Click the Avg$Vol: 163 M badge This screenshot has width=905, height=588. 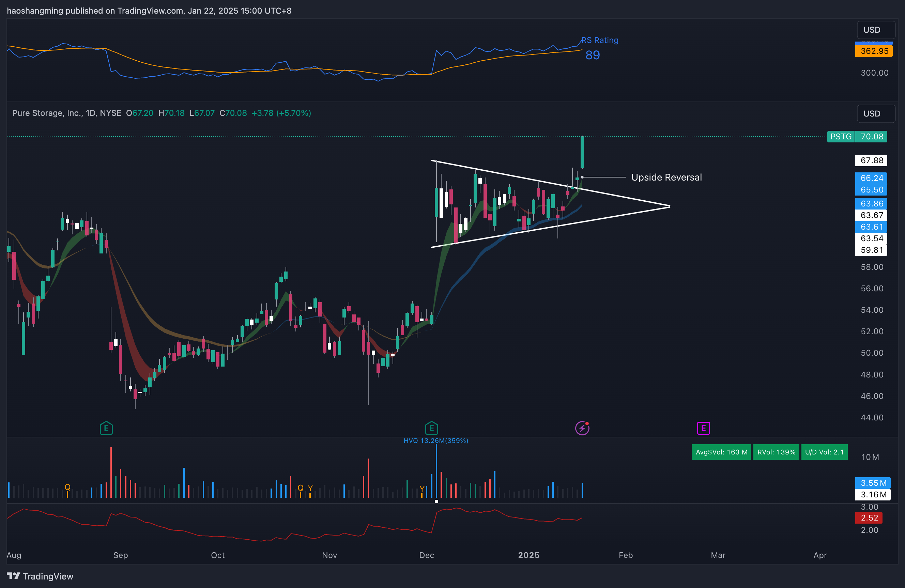point(721,452)
